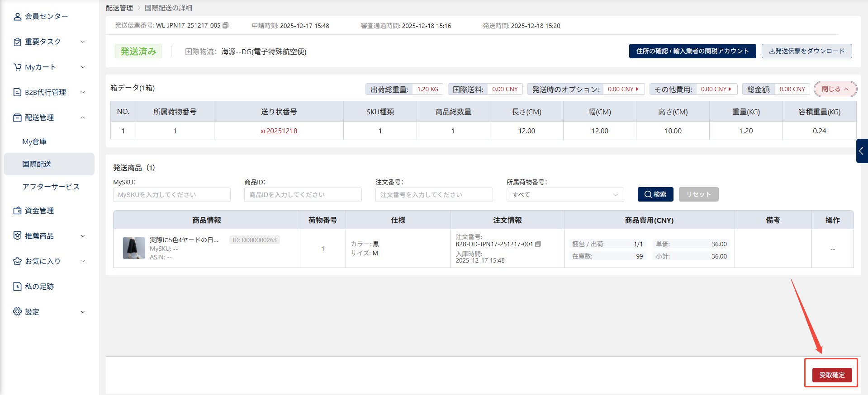868x395 pixels.
Task: Click the Myカート cart icon
Action: 17,67
